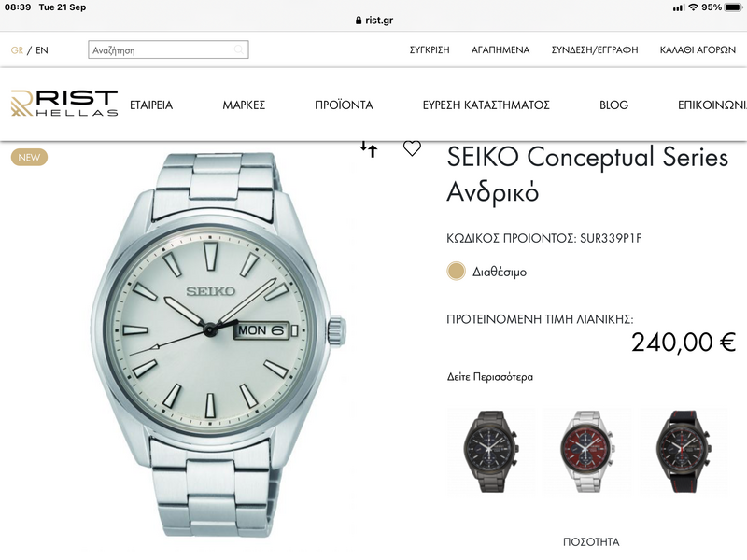Add watch to favorites via heart icon
The width and height of the screenshot is (747, 560).
point(412,148)
